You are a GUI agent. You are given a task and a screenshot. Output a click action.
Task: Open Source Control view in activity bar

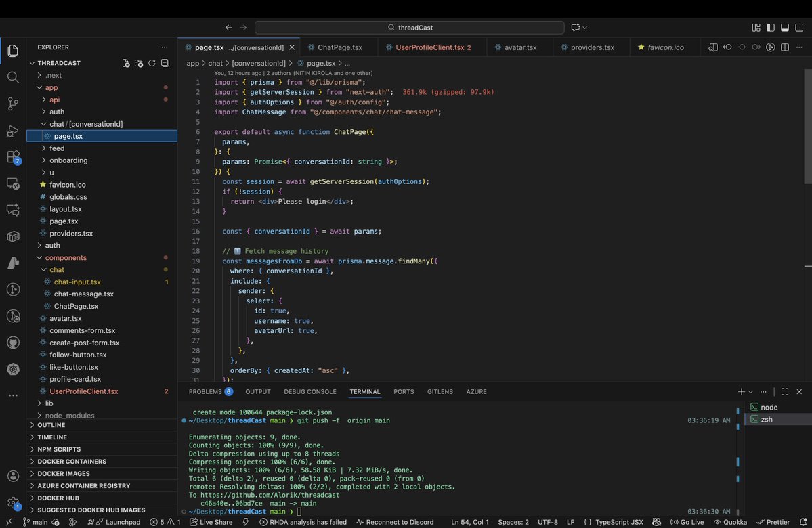(x=13, y=104)
